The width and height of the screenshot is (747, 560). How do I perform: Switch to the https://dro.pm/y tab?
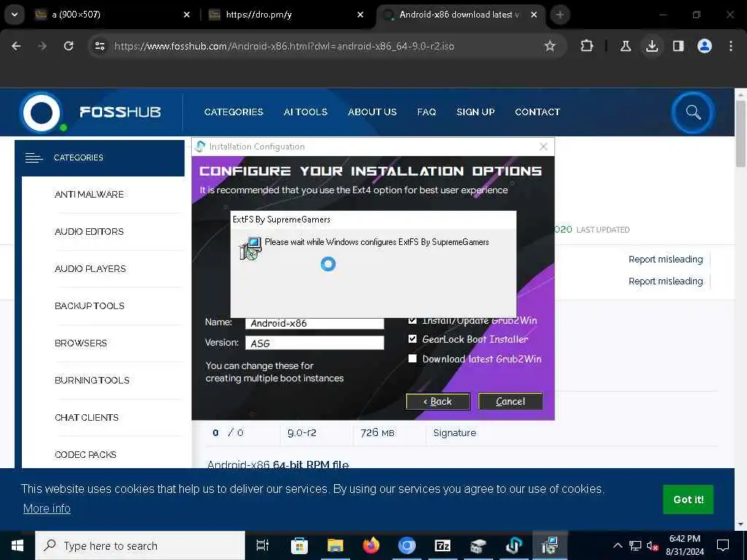(286, 15)
